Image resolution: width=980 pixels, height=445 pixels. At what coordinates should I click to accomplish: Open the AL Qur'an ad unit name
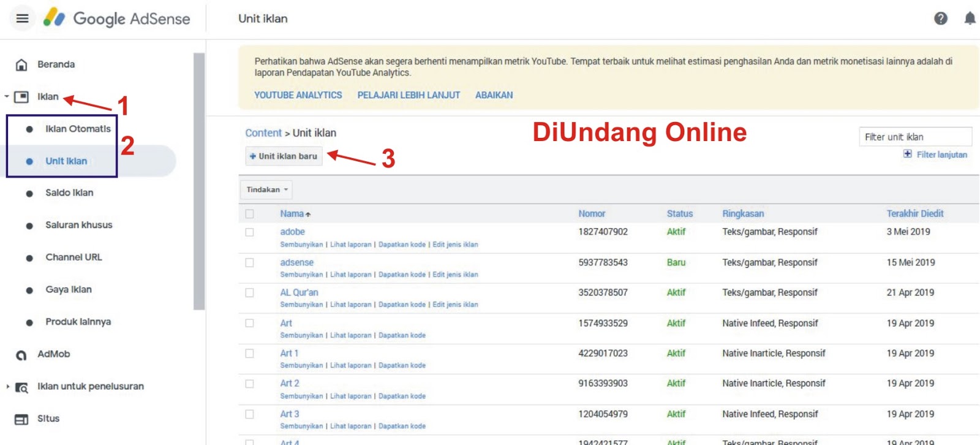299,292
